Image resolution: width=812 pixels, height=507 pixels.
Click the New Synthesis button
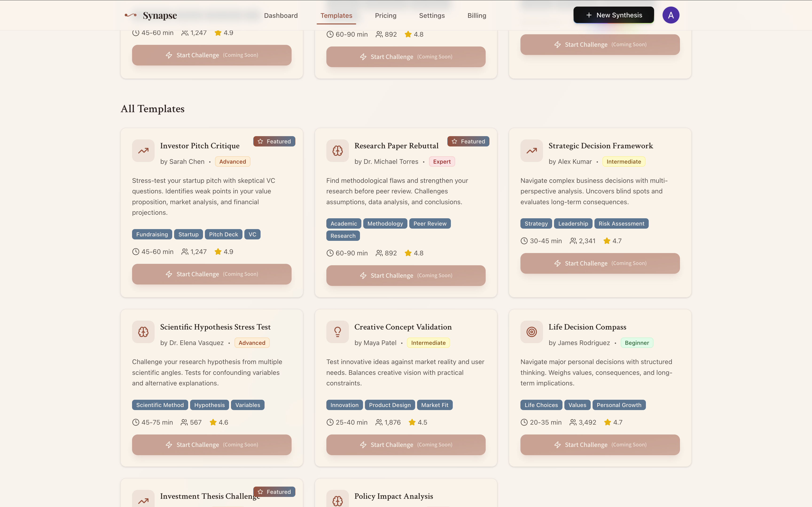point(613,15)
